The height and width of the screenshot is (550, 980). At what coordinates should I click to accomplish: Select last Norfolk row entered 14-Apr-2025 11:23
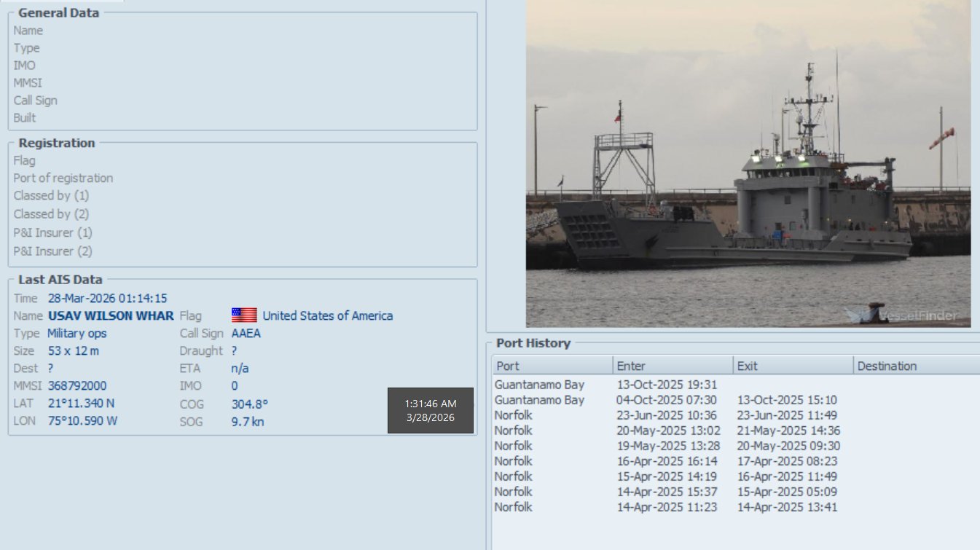(514, 507)
